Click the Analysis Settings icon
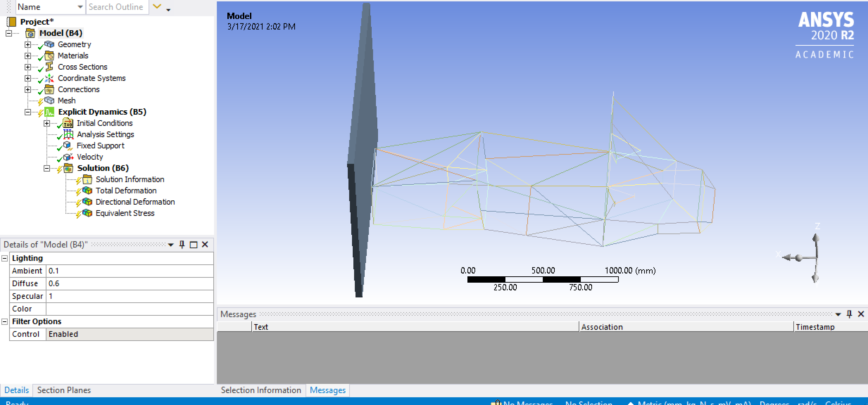The width and height of the screenshot is (868, 405). click(68, 134)
